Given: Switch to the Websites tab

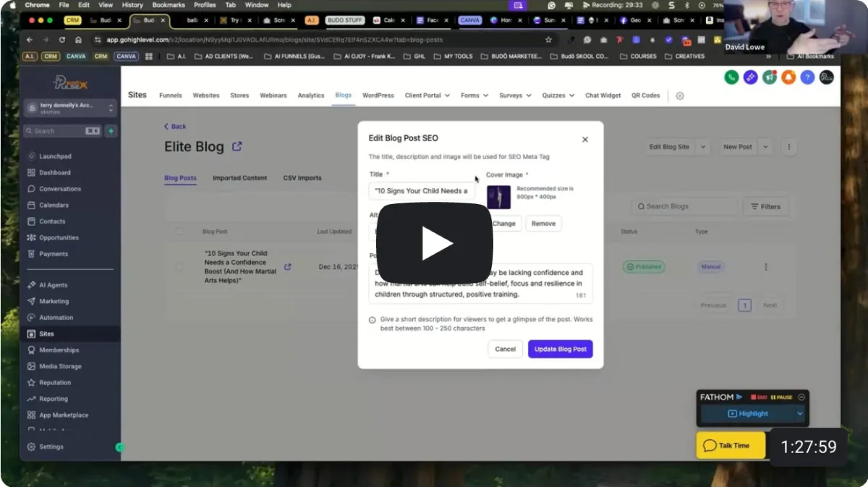Looking at the screenshot, I should point(206,96).
